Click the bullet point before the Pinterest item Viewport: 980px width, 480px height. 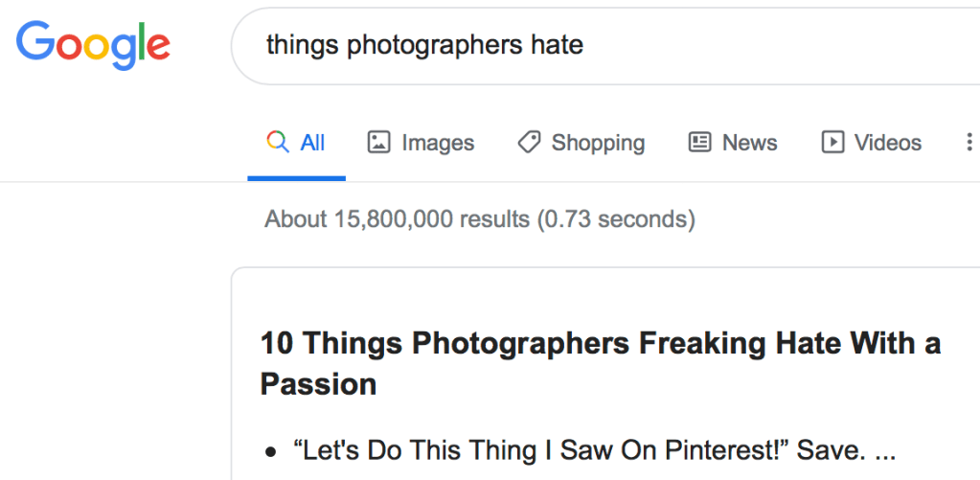tap(272, 450)
